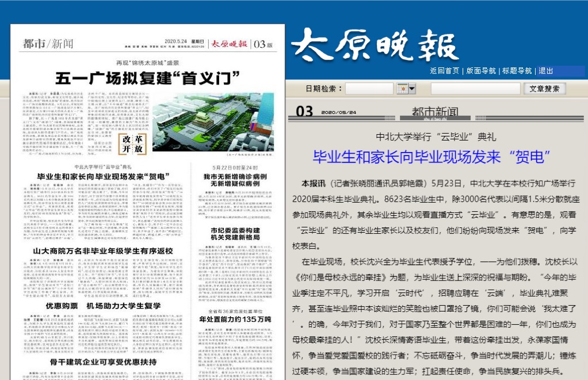Click the subtitle 中北大学举行"云毕业"典礼 above the blue title

pyautogui.click(x=436, y=137)
